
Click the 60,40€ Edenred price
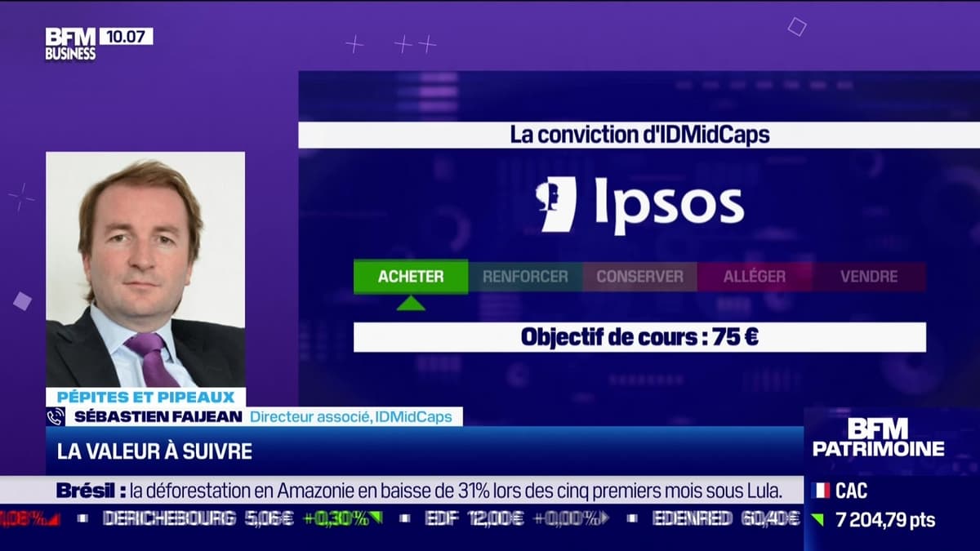pyautogui.click(x=770, y=518)
